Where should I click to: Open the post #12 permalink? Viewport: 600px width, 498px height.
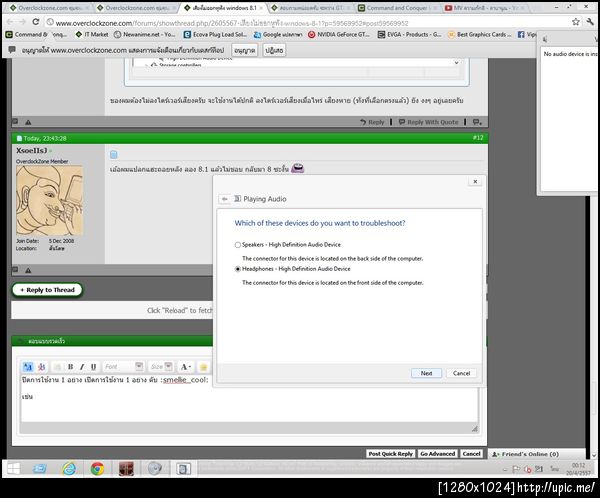478,138
